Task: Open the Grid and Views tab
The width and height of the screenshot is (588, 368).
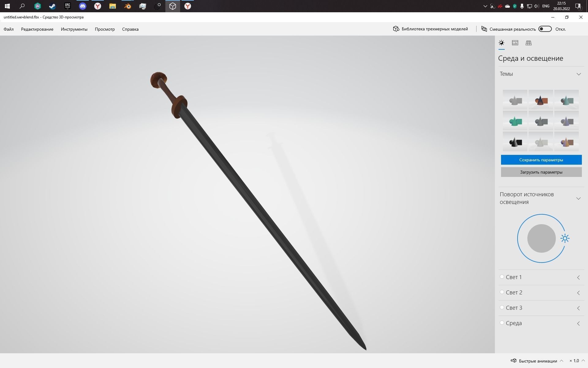Action: coord(529,43)
